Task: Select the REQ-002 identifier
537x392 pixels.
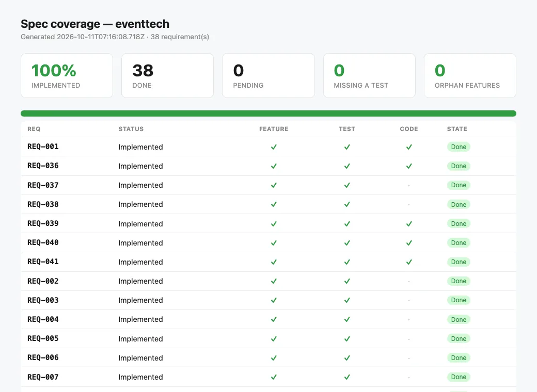Action: (x=43, y=281)
